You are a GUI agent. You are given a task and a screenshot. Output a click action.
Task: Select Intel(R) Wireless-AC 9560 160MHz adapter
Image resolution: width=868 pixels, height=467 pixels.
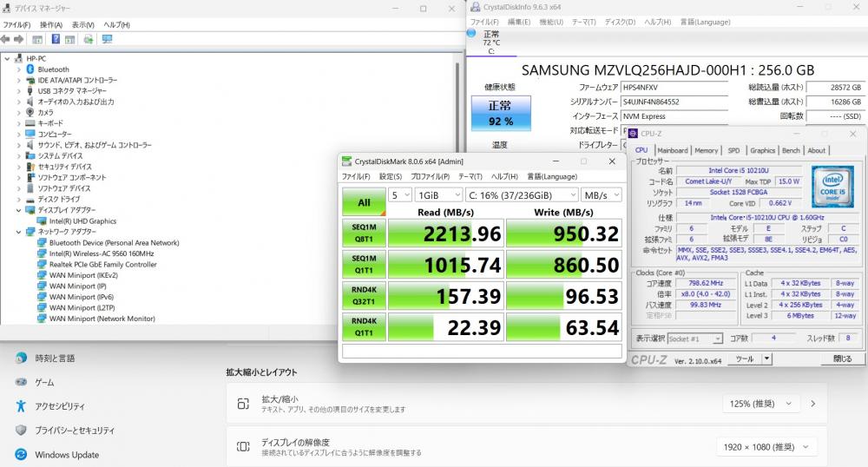[x=102, y=253]
